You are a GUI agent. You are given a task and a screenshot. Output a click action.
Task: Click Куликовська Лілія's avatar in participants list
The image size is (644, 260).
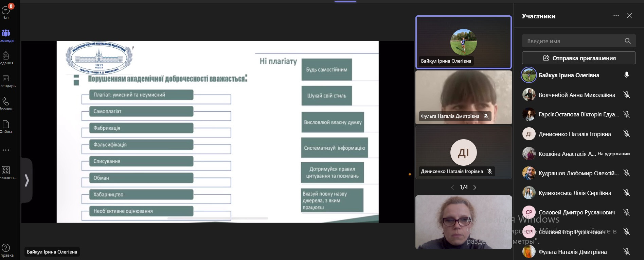pyautogui.click(x=529, y=193)
